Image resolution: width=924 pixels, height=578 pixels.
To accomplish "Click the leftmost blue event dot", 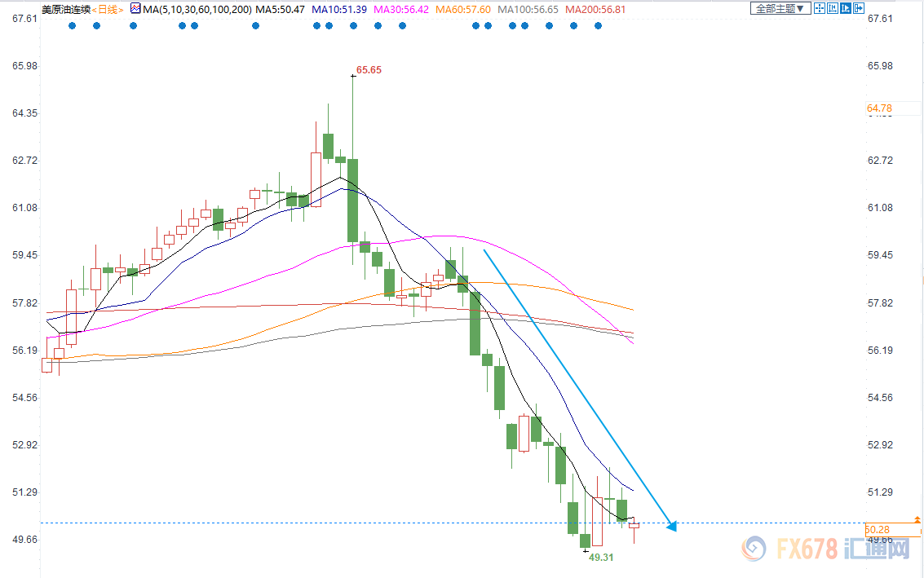I will tap(72, 25).
